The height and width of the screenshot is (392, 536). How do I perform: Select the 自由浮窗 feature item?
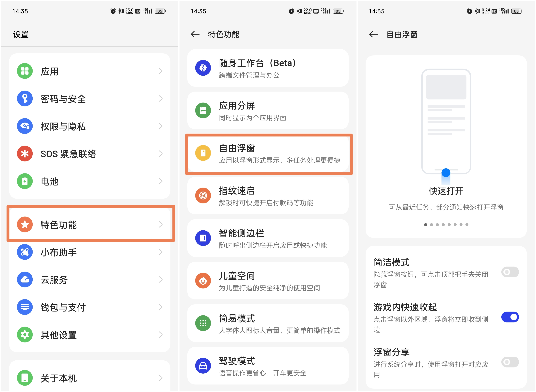point(268,154)
